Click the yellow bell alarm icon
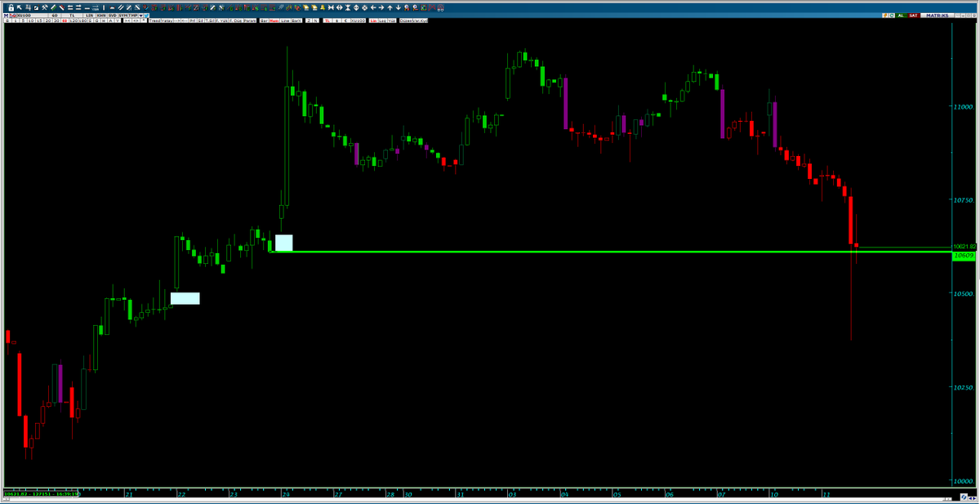 pos(323,7)
